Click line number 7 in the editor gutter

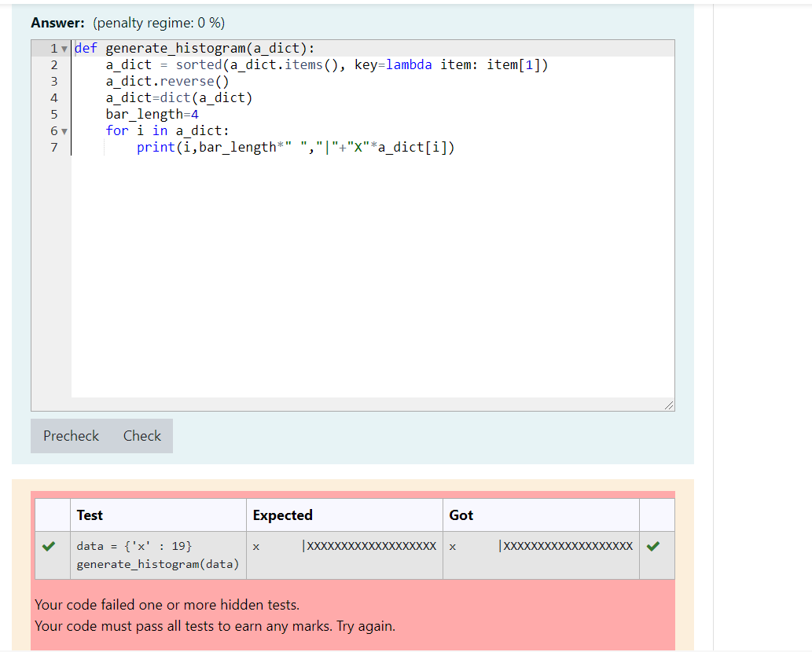pyautogui.click(x=53, y=147)
